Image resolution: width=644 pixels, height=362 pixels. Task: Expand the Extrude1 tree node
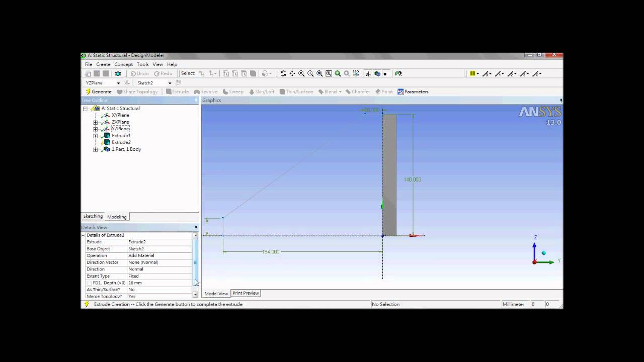coord(96,136)
